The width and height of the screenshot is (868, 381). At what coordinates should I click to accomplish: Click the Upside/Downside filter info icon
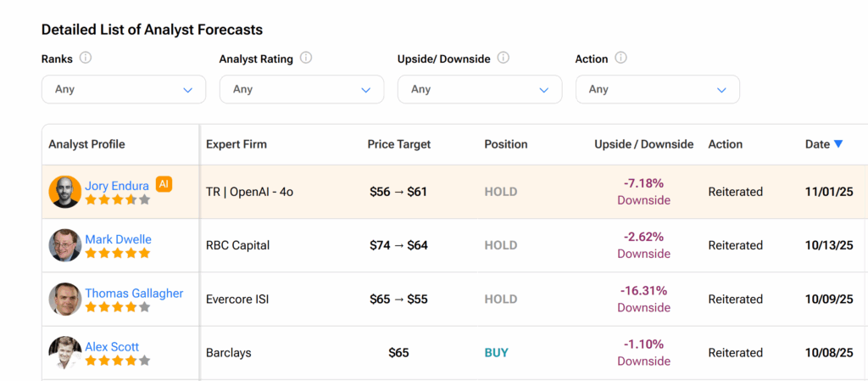tap(503, 59)
